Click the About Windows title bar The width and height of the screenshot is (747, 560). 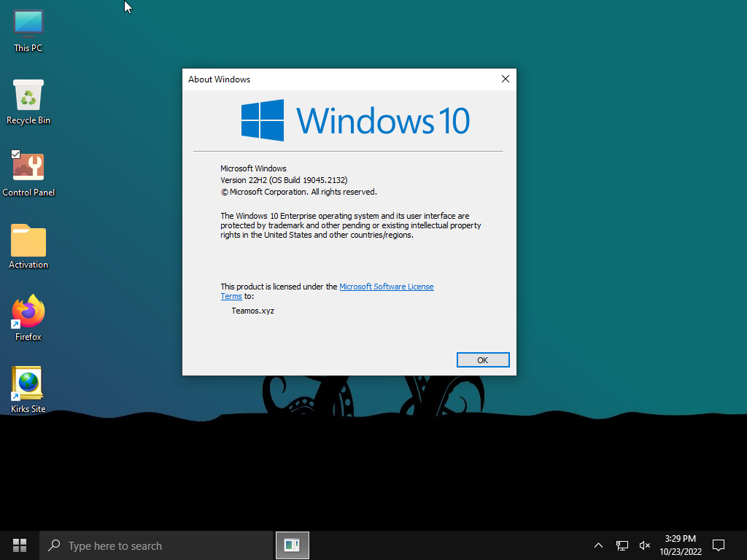pos(336,79)
